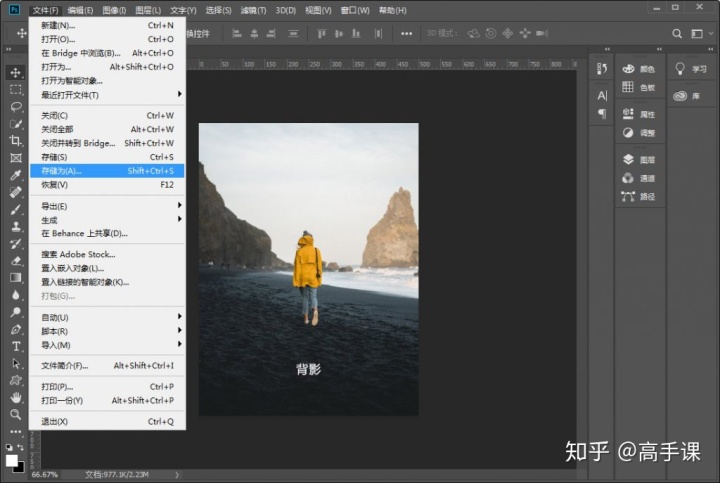Select the History Brush tool
The image size is (720, 483).
pos(16,243)
